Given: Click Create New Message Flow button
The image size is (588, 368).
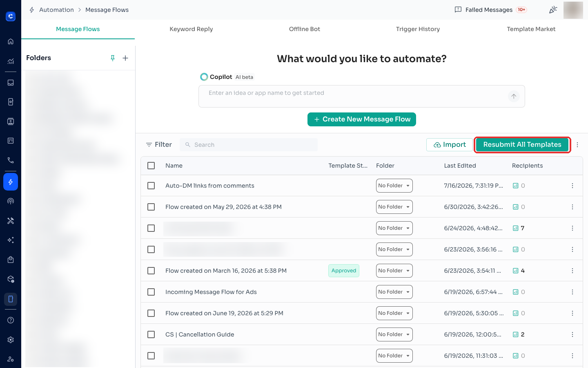Looking at the screenshot, I should click(362, 119).
